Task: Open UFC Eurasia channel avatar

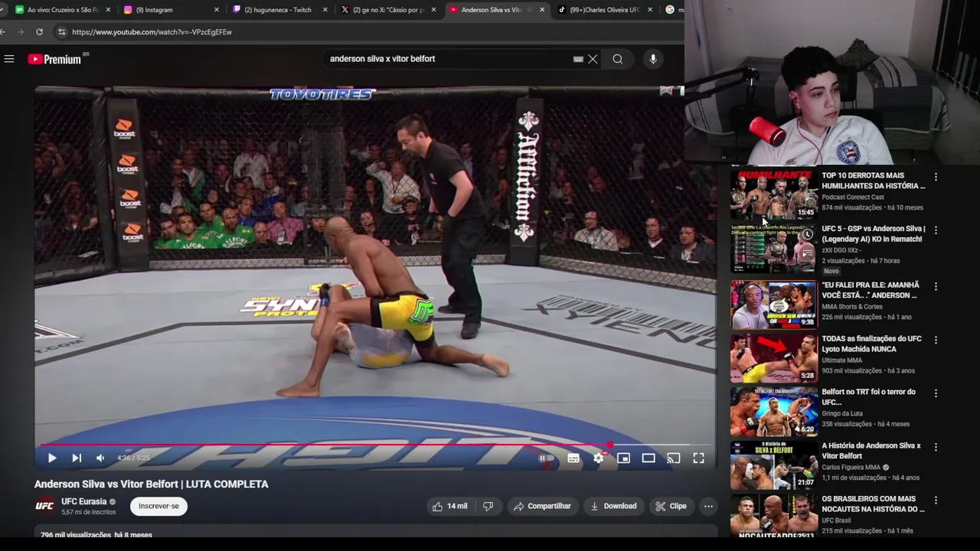Action: [44, 506]
